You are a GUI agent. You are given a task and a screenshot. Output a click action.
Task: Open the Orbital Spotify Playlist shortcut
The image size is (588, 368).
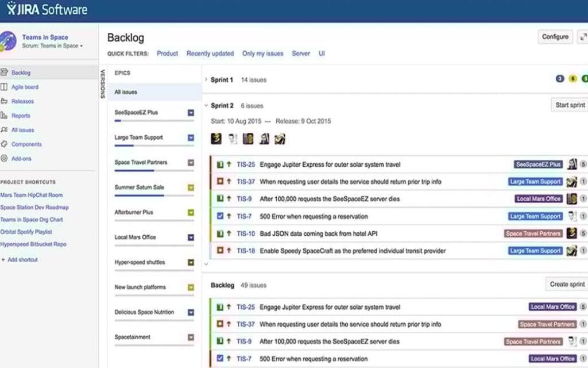(x=26, y=232)
